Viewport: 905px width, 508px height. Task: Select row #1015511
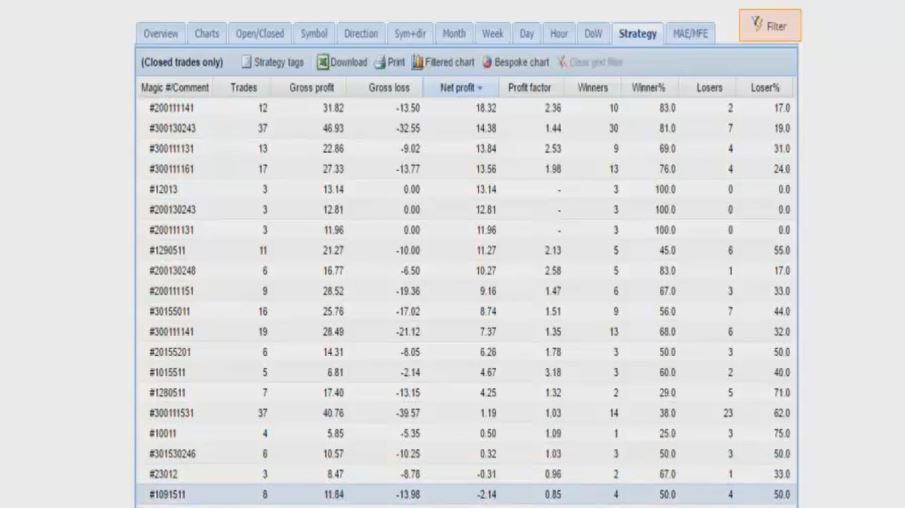(466, 372)
